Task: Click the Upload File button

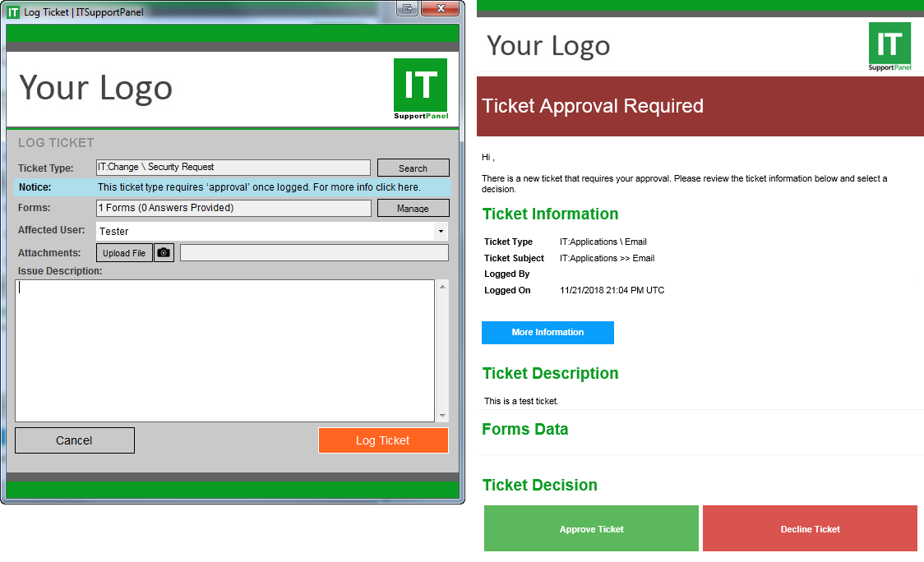Action: tap(124, 253)
